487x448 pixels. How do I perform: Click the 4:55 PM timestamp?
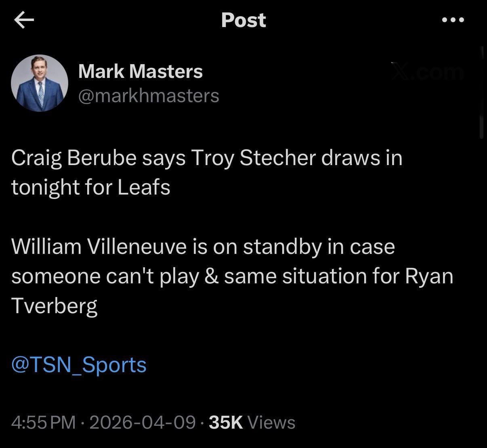pyautogui.click(x=43, y=423)
